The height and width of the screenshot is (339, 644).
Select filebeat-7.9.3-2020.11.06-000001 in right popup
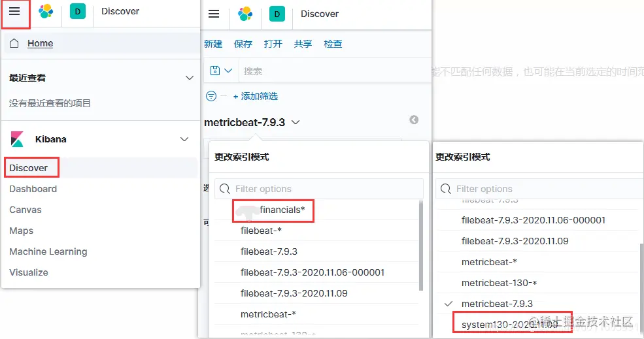click(x=534, y=220)
